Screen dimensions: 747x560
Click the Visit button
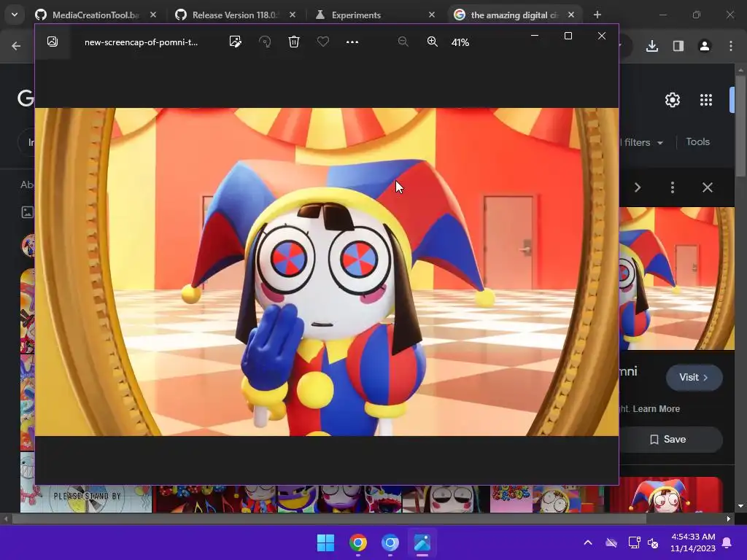694,377
